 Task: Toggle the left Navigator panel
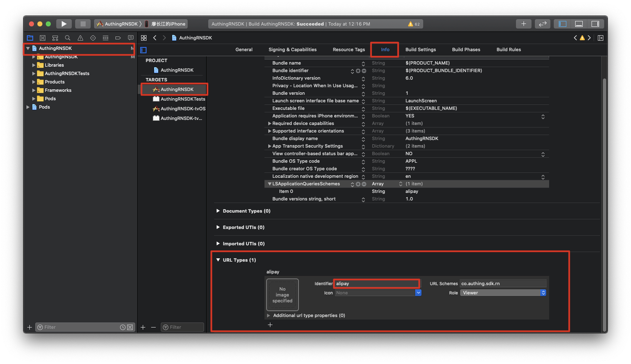(x=563, y=24)
